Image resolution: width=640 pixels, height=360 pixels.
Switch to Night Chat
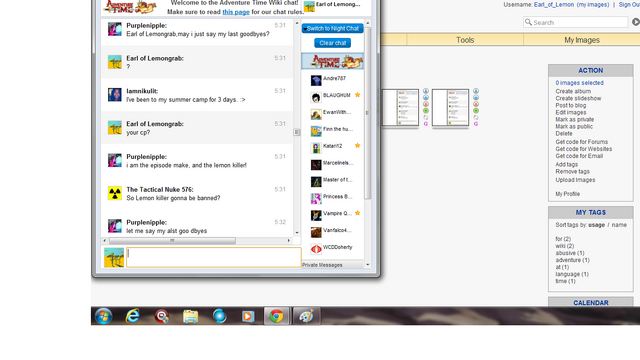pyautogui.click(x=333, y=29)
